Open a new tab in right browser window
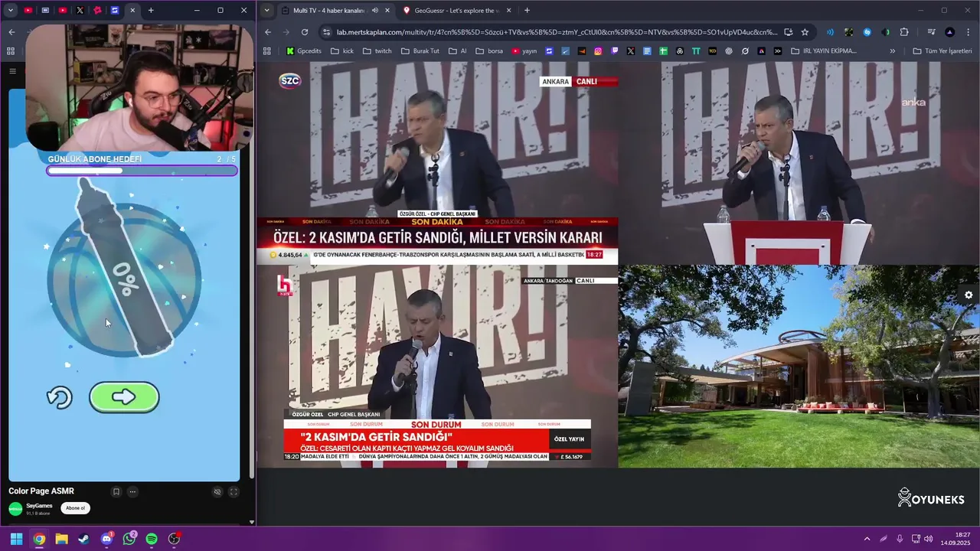The width and height of the screenshot is (980, 551). (x=527, y=11)
